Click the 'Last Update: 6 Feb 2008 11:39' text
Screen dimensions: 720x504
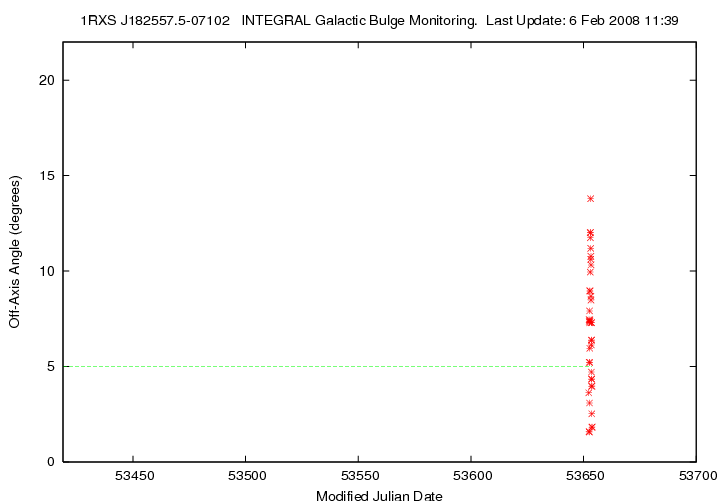582,21
